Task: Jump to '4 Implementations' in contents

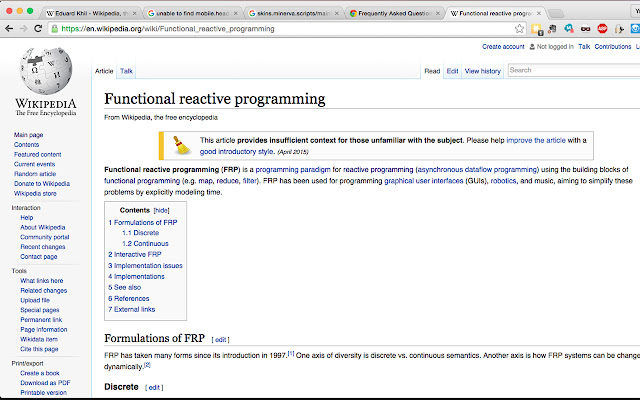Action: coord(136,276)
